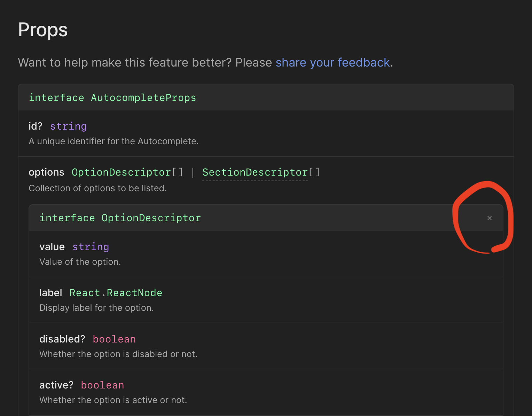Click 'A unique identifier for the Autocomplete.' description

tap(114, 141)
